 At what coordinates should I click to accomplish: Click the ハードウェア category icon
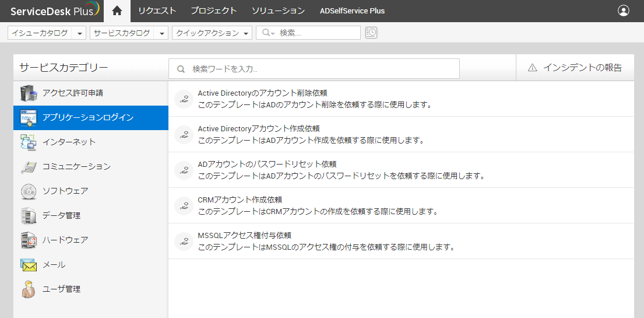[28, 240]
